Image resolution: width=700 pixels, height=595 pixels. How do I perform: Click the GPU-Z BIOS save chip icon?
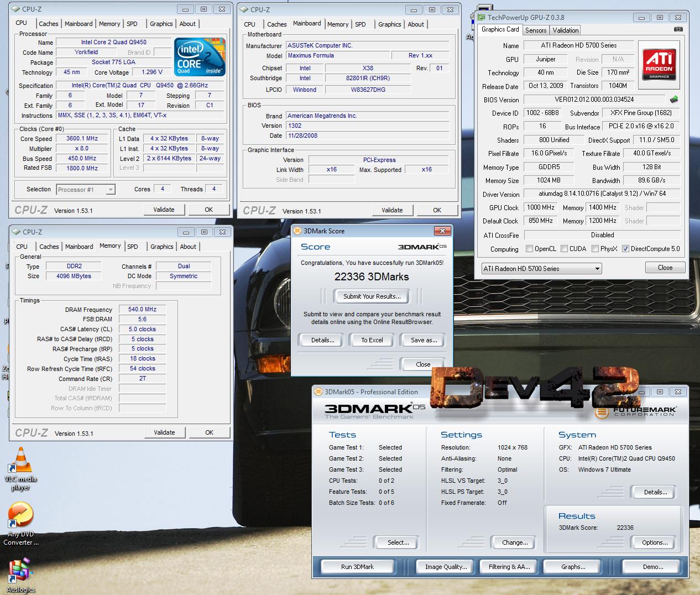[x=673, y=100]
